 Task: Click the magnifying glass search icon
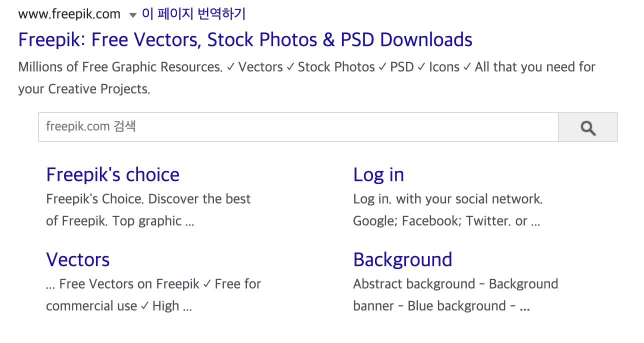pyautogui.click(x=588, y=127)
